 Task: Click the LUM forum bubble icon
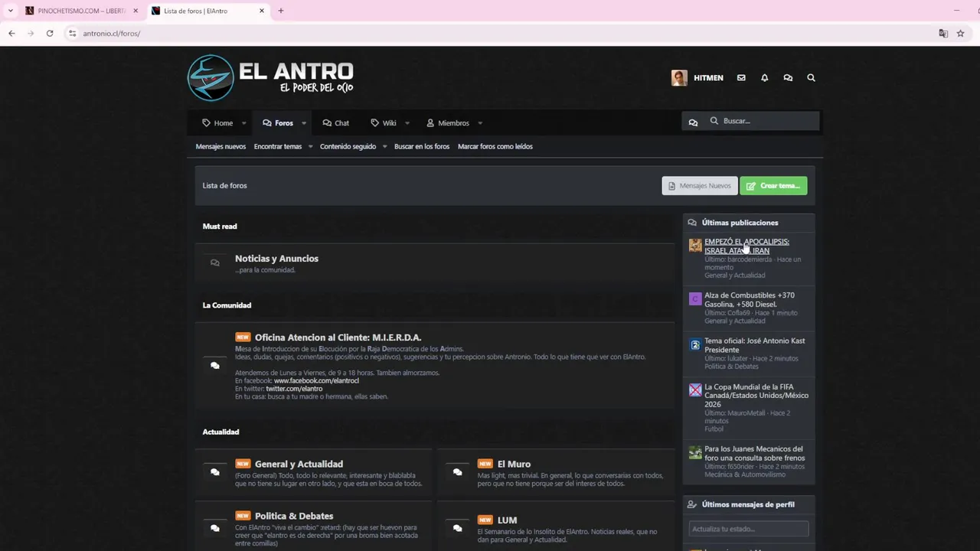[457, 528]
